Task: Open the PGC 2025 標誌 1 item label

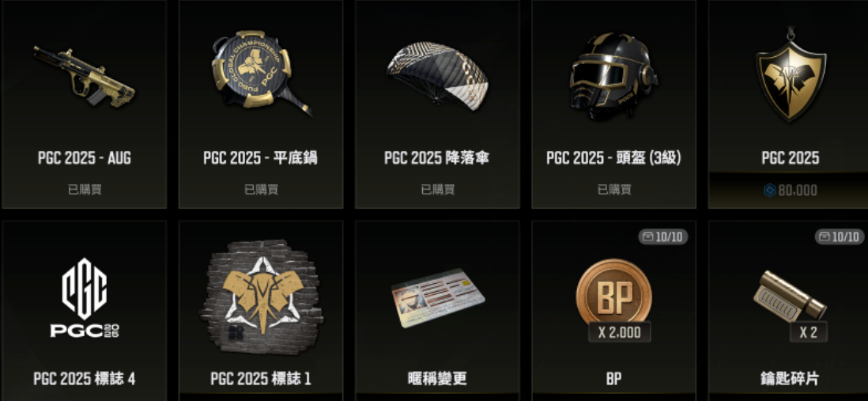Action: tap(261, 379)
